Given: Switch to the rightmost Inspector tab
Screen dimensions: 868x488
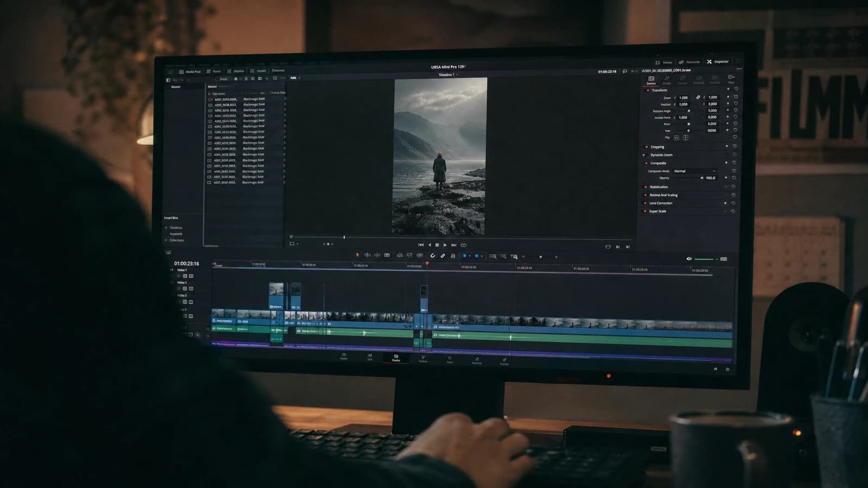Looking at the screenshot, I should click(731, 79).
